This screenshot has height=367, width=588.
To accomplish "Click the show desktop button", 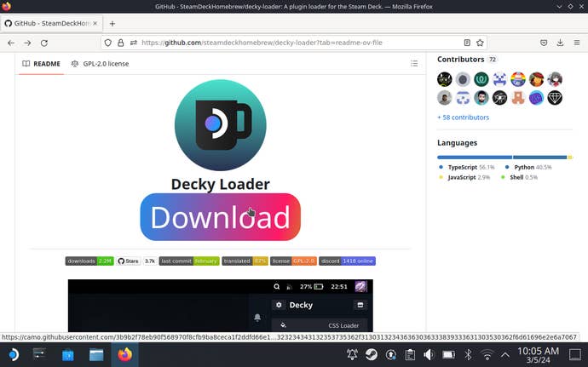I will coord(575,354).
